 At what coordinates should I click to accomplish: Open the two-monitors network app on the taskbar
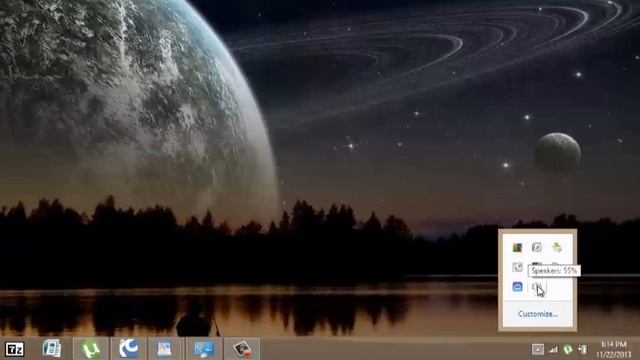[x=204, y=349]
